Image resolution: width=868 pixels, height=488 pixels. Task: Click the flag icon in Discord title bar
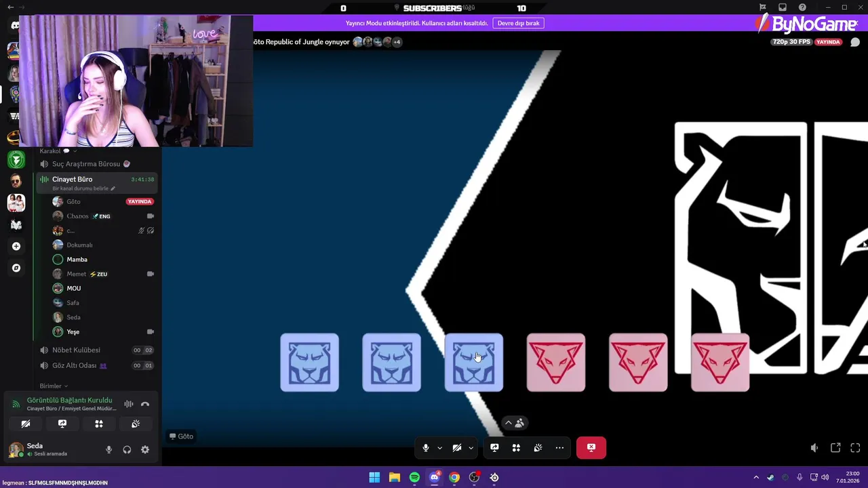coord(763,7)
